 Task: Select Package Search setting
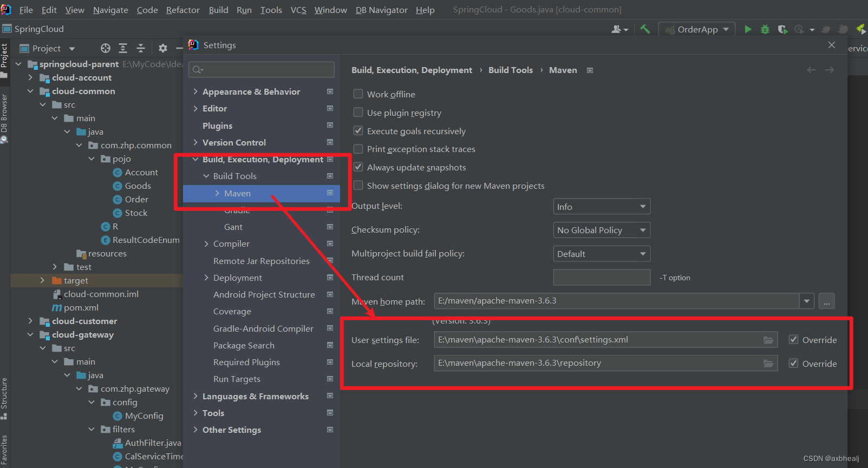pos(244,345)
